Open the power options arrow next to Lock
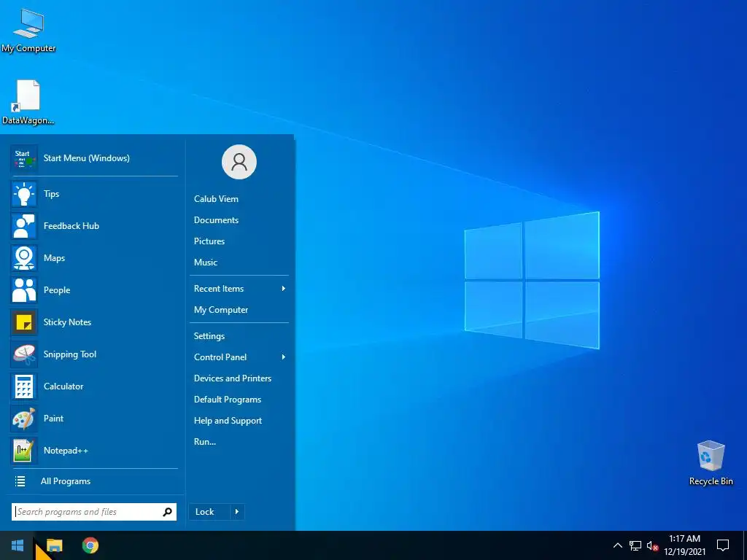The height and width of the screenshot is (560, 747). (x=237, y=512)
